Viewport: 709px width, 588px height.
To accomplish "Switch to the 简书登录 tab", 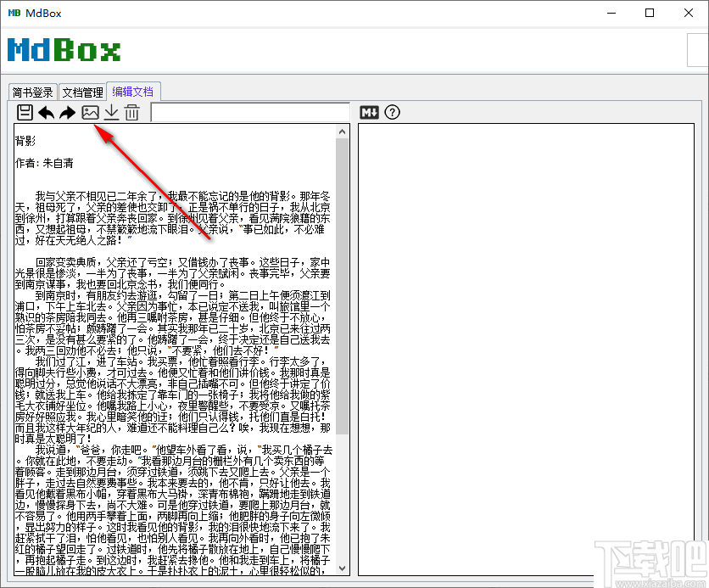I will pos(32,92).
